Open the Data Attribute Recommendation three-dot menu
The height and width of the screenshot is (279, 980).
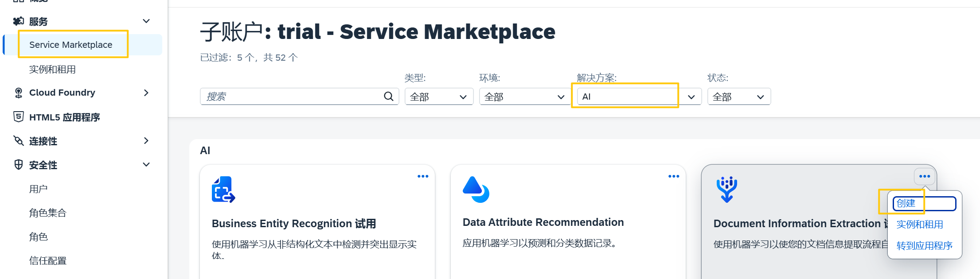point(674,176)
